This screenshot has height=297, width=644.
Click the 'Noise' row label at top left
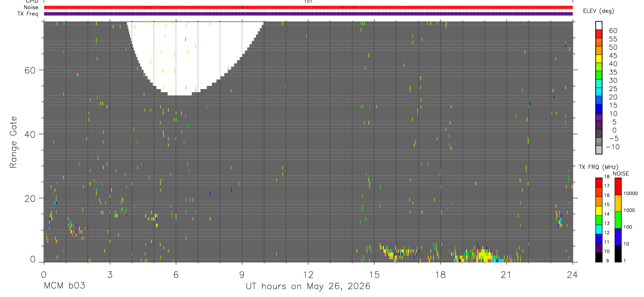point(31,7)
